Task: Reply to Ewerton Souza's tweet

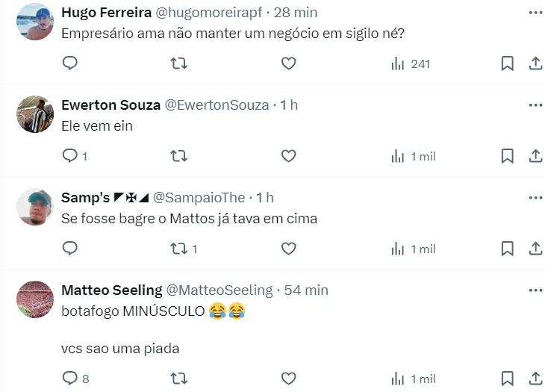Action: (x=70, y=156)
